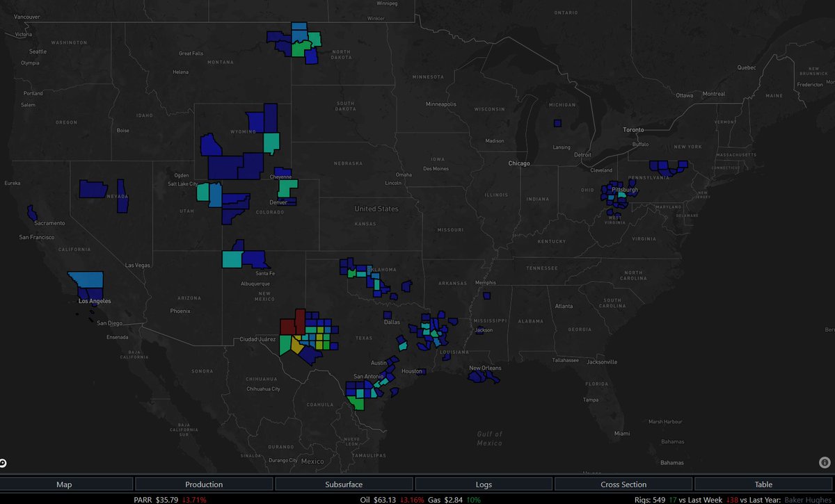
Task: Select the blue California county by Sacramento
Action: tap(32, 212)
